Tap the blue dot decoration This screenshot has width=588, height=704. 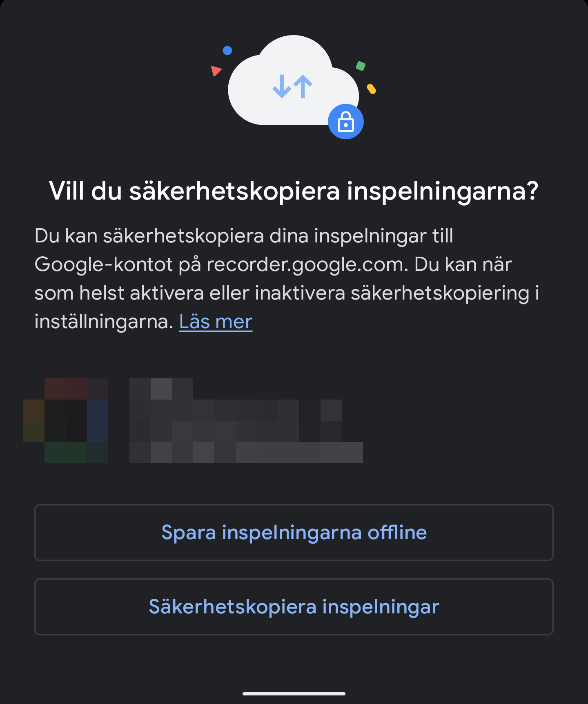(x=227, y=50)
